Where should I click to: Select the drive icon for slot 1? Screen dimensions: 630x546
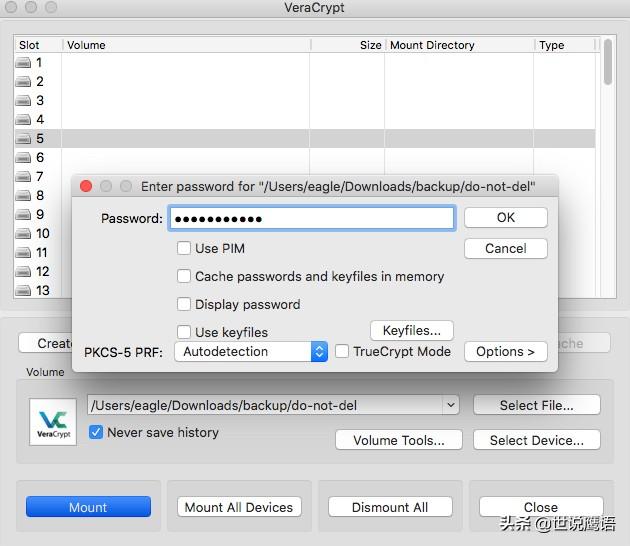[x=23, y=63]
